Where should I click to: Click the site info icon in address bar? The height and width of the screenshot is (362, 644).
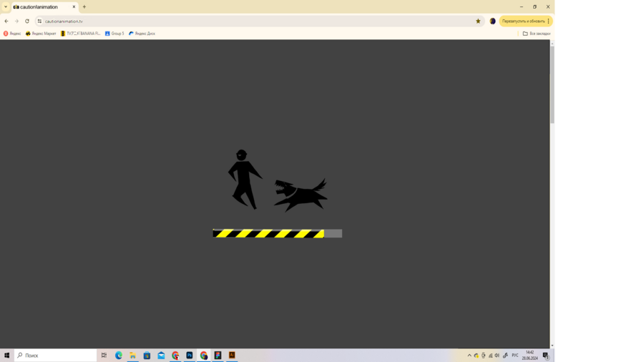tap(40, 21)
